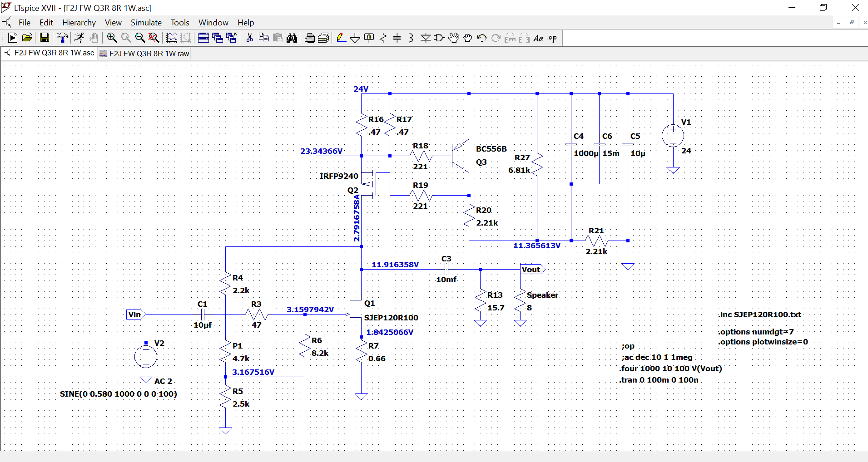868x462 pixels.
Task: Click the Rotate component icon
Action: coord(510,38)
